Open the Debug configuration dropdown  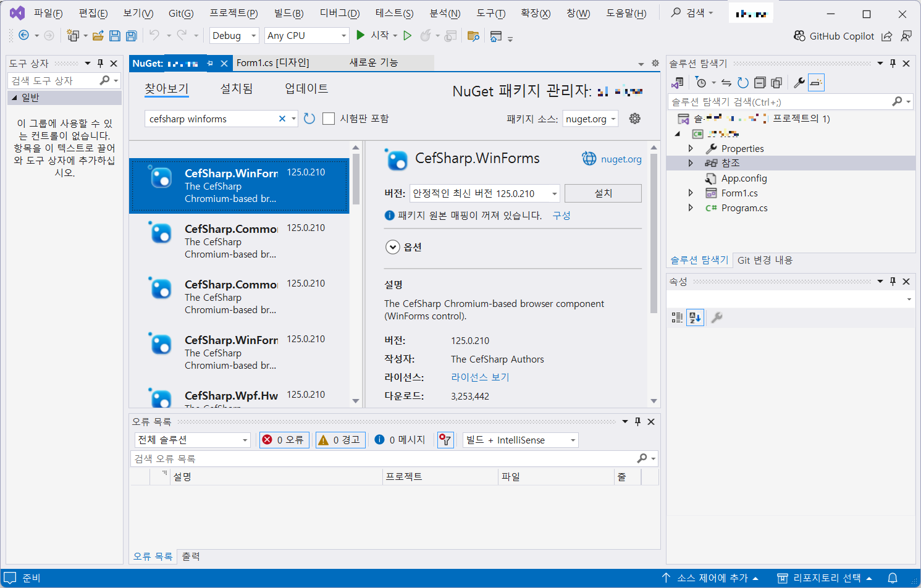pyautogui.click(x=234, y=36)
